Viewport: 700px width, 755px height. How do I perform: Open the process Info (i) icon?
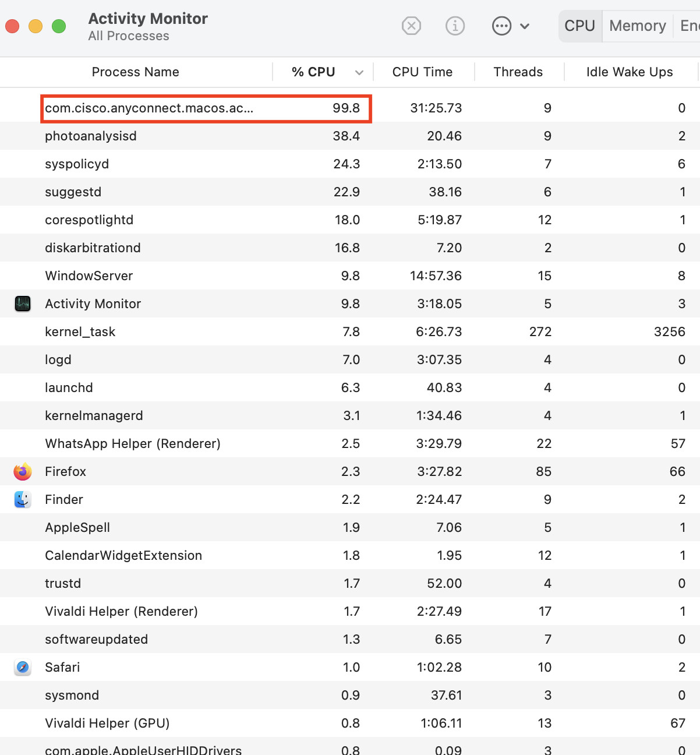point(455,26)
